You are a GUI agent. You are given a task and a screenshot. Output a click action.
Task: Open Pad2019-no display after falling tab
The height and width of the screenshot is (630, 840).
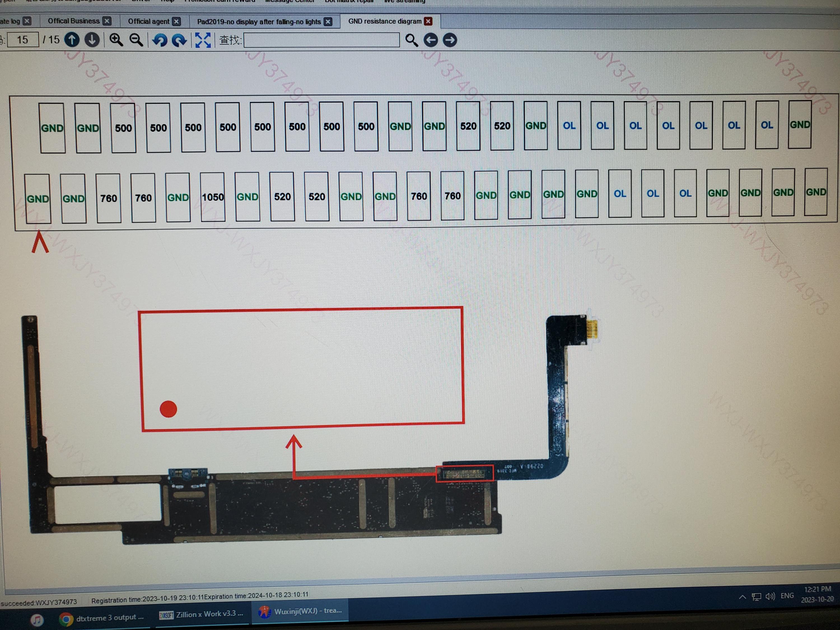(x=259, y=22)
